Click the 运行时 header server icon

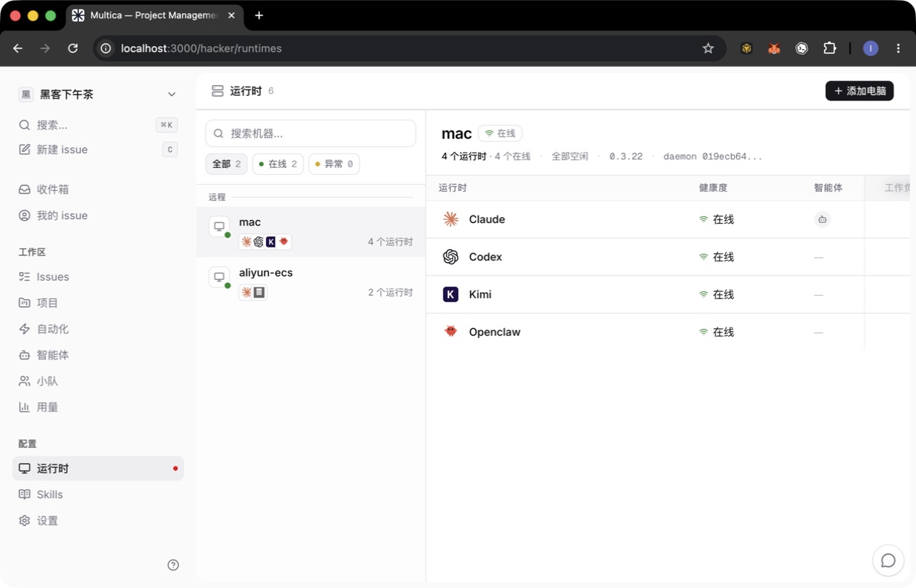click(x=218, y=90)
